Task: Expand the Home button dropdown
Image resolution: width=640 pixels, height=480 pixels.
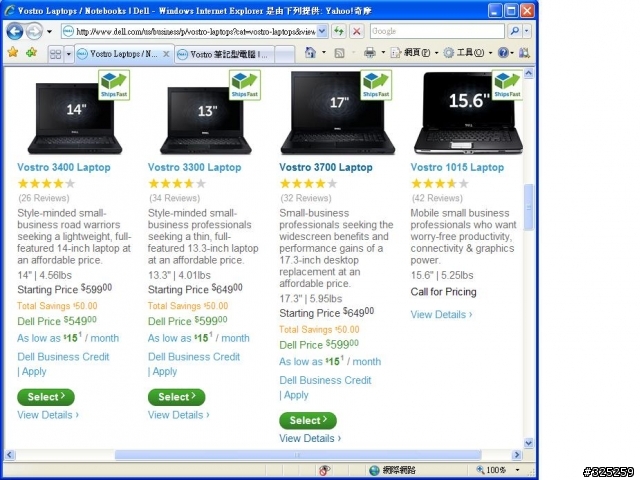Action: tap(324, 53)
